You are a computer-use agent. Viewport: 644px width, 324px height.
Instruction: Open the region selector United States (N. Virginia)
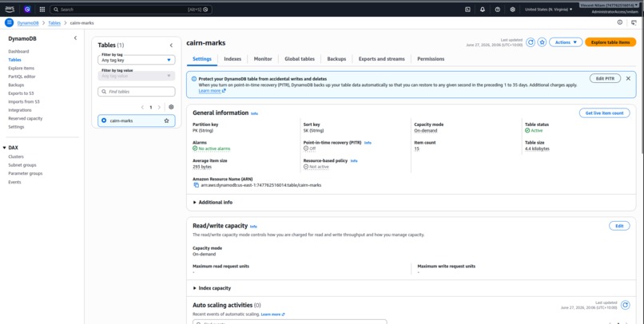(x=548, y=10)
